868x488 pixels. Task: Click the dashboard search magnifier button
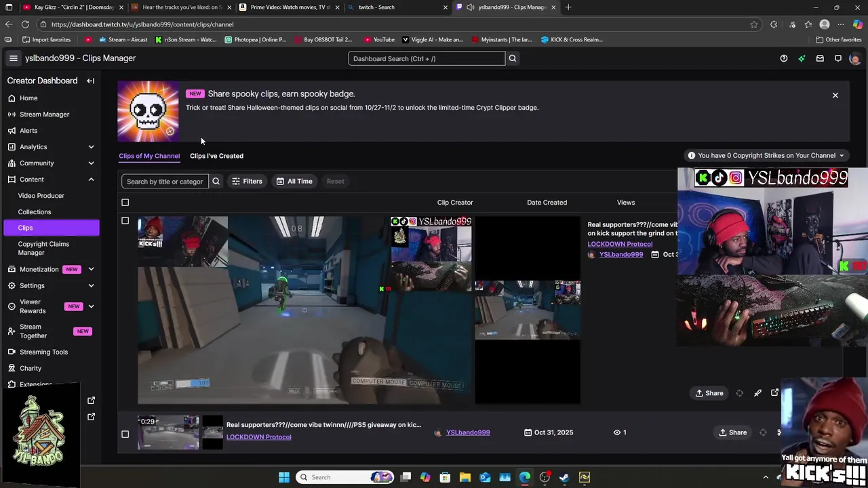513,58
